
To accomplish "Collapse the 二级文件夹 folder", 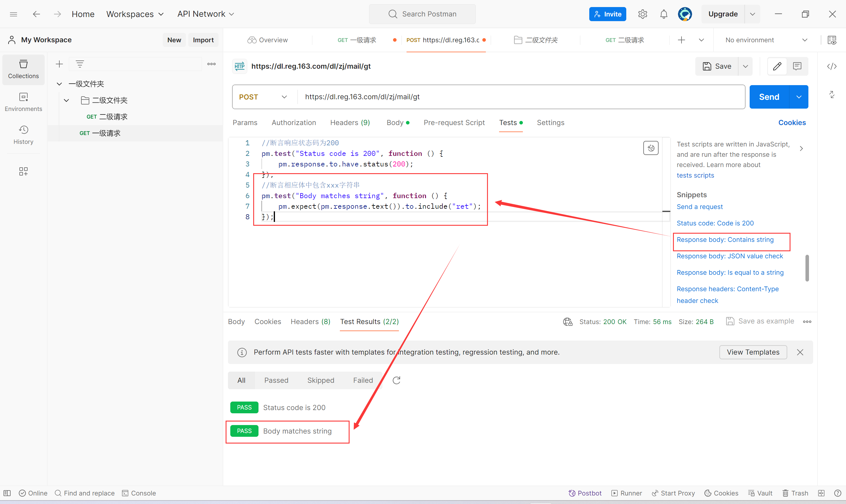I will click(x=67, y=100).
